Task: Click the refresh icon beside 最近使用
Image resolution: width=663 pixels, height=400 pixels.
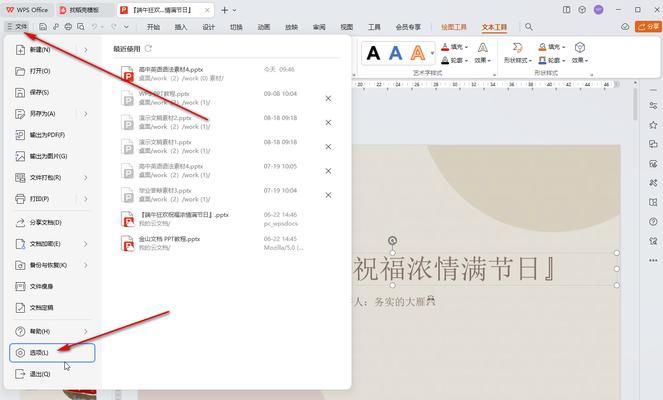Action: [x=149, y=48]
